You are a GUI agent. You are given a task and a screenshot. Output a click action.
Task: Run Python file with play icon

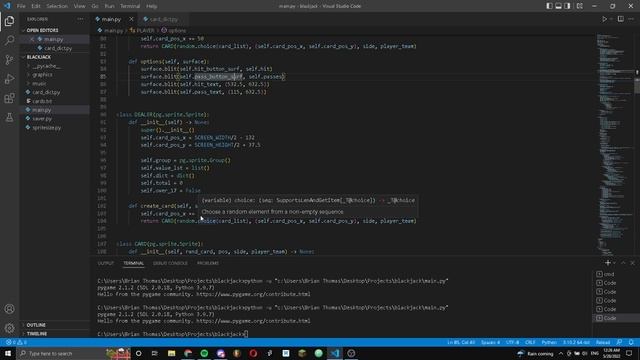(x=604, y=19)
